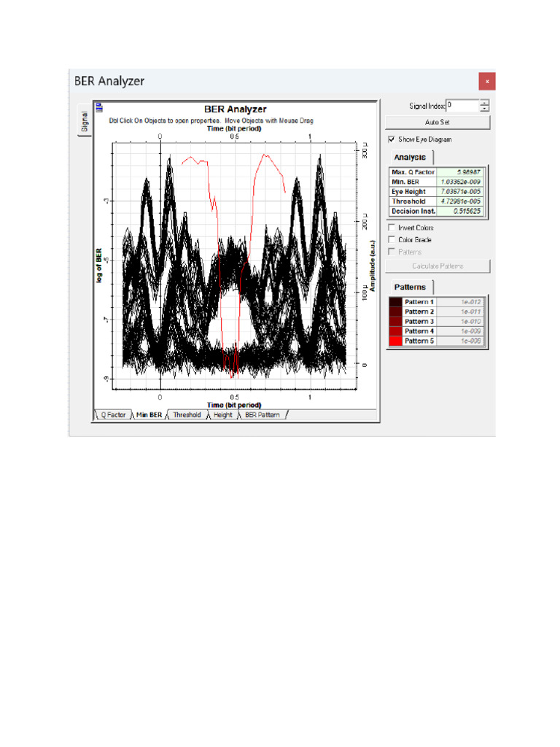The width and height of the screenshot is (560, 747).
Task: Enable the Invert Colors checkbox
Action: point(392,228)
